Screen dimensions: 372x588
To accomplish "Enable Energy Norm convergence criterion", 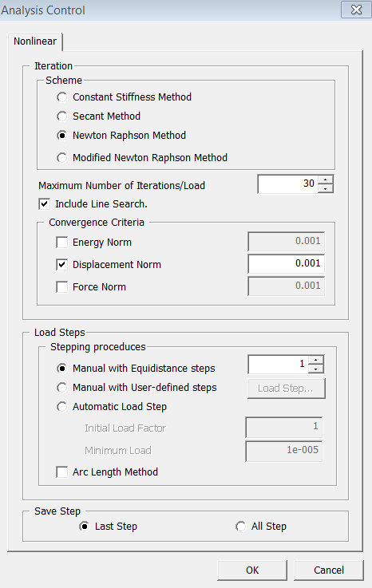I will pos(62,243).
